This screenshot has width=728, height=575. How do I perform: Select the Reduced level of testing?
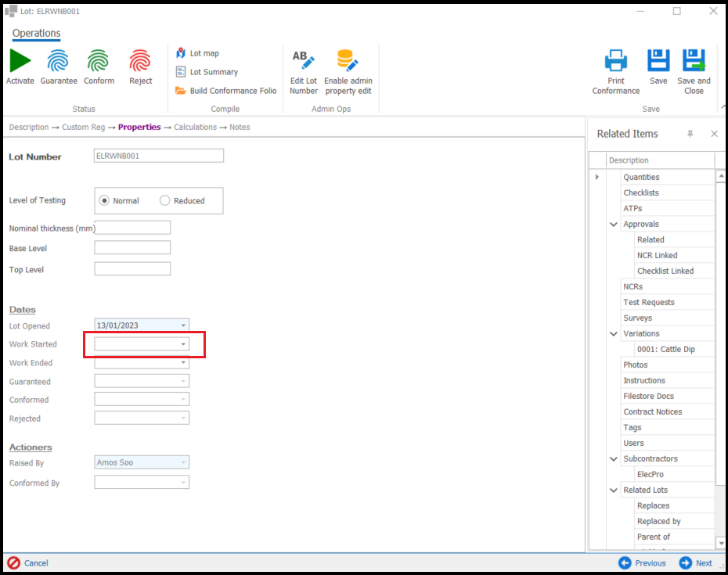(164, 200)
